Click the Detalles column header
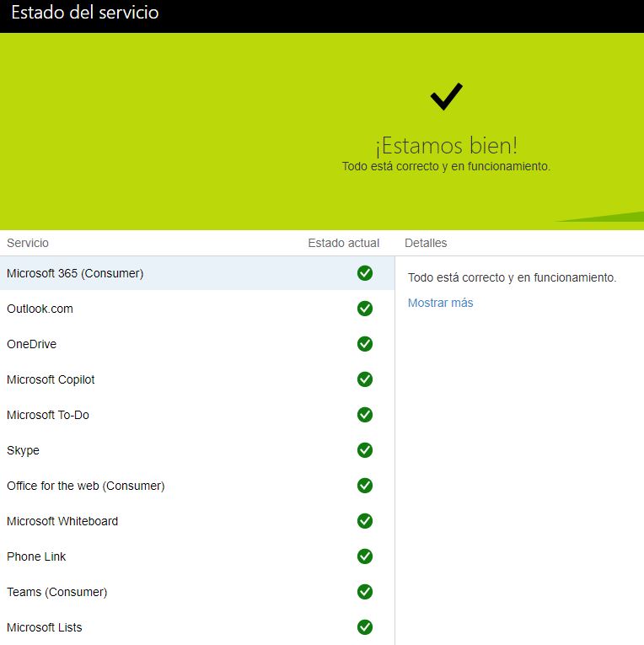This screenshot has height=645, width=644. [426, 243]
